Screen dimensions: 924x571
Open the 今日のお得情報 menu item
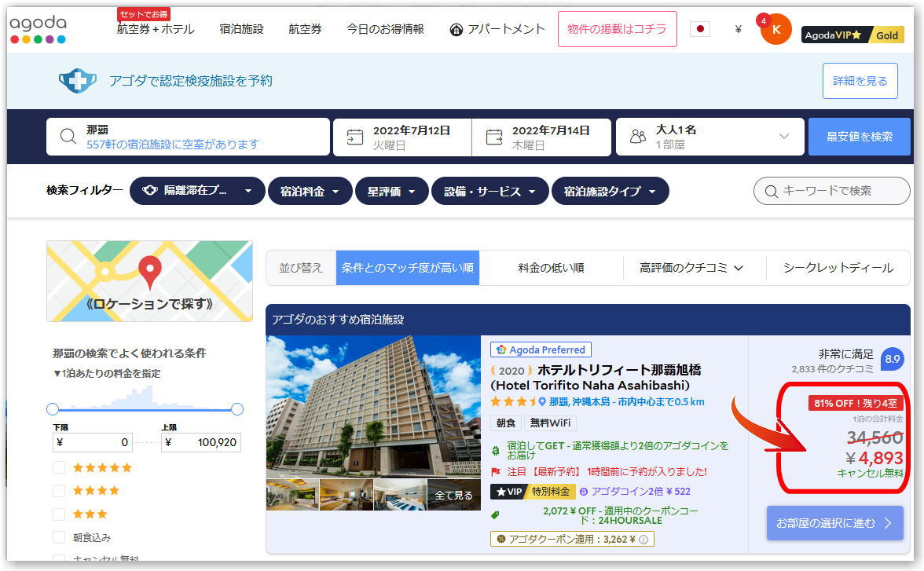[385, 29]
